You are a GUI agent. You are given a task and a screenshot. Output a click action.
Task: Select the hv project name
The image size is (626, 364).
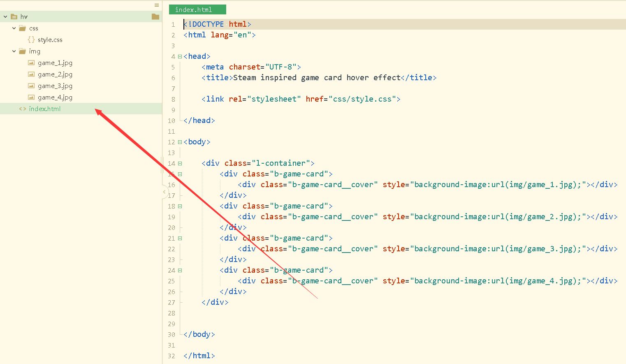(24, 16)
